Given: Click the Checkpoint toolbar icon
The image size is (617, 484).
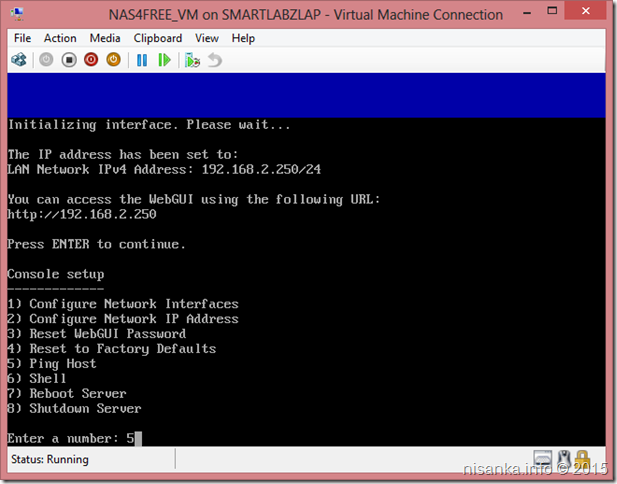Looking at the screenshot, I should point(192,60).
